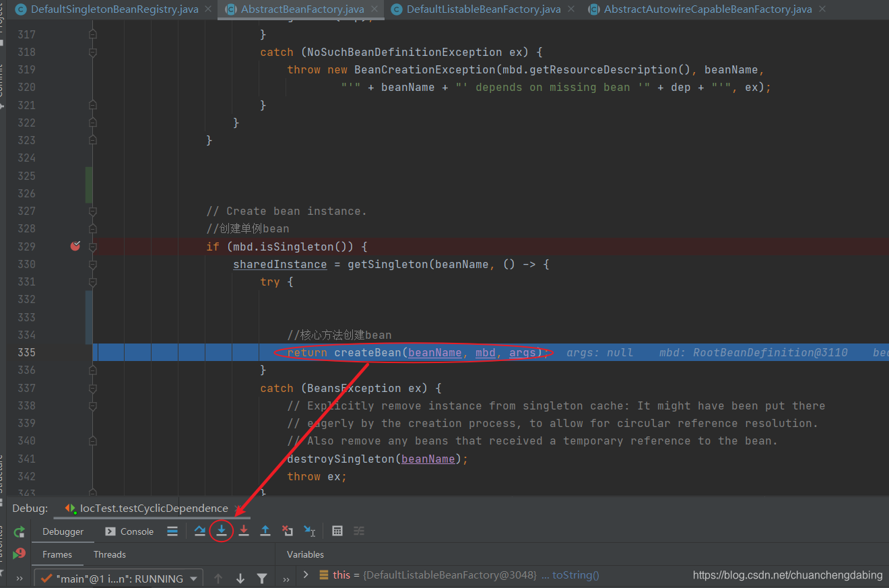Viewport: 889px width, 588px height.
Task: Click the sharedInstance variable on line 330
Action: point(280,264)
